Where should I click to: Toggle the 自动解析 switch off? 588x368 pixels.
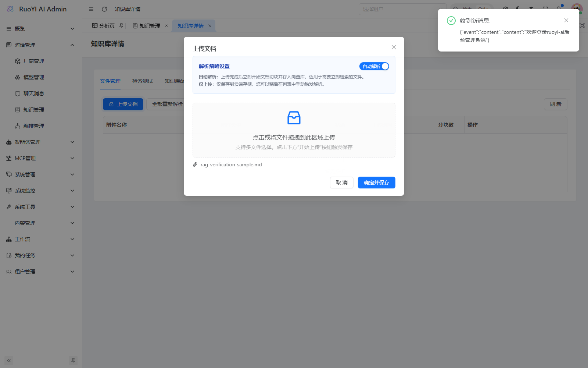(374, 66)
